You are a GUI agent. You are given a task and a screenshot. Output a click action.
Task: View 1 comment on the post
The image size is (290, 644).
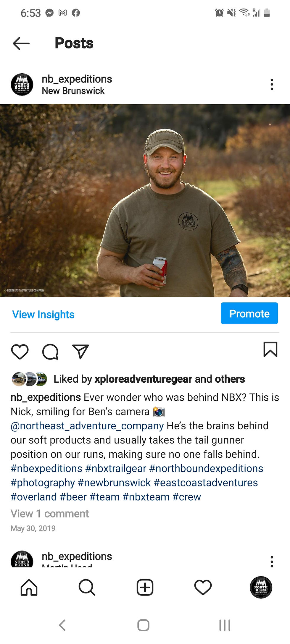(50, 514)
